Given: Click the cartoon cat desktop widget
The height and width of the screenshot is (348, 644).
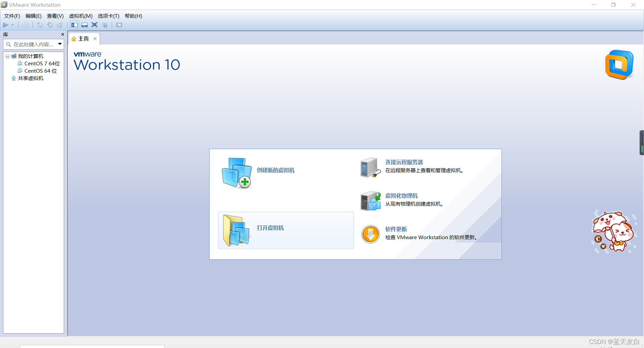Looking at the screenshot, I should pyautogui.click(x=613, y=232).
